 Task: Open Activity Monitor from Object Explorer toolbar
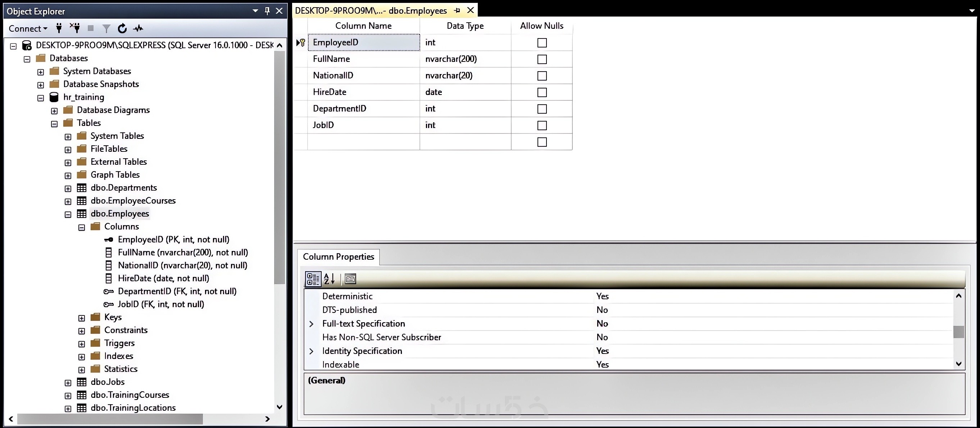pos(139,28)
